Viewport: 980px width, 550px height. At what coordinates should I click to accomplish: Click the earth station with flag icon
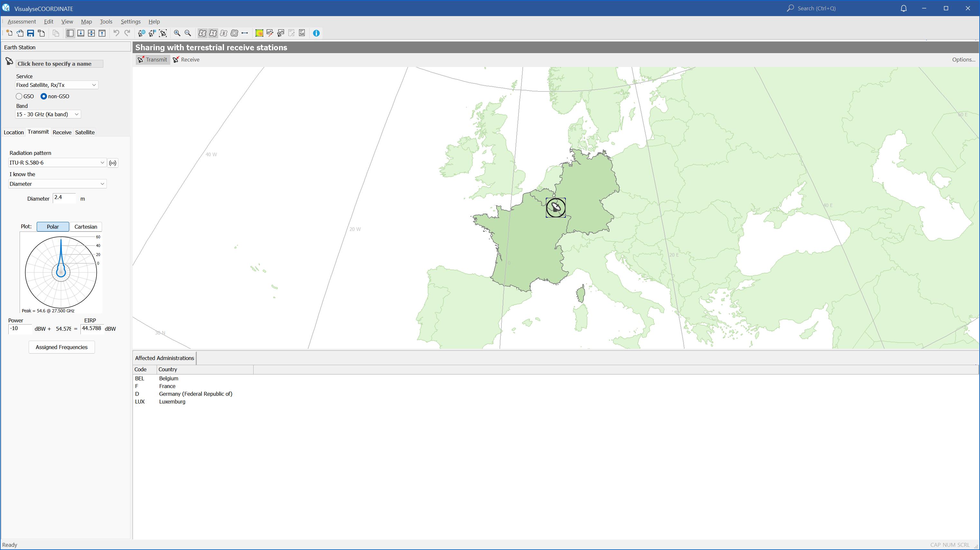pyautogui.click(x=152, y=33)
